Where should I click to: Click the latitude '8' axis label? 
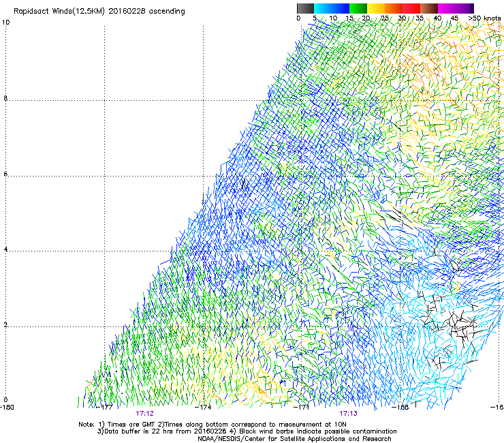point(5,98)
